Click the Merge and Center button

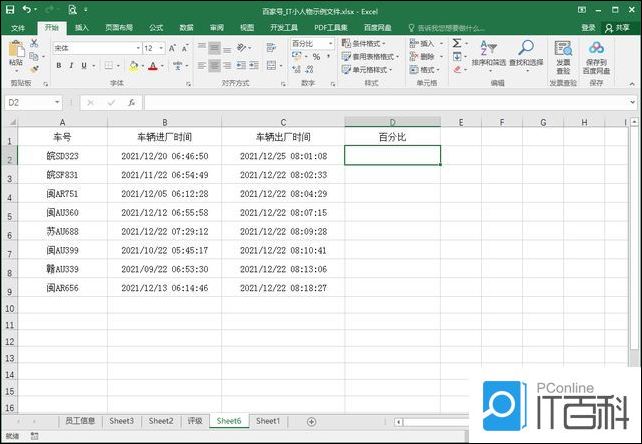[x=271, y=65]
